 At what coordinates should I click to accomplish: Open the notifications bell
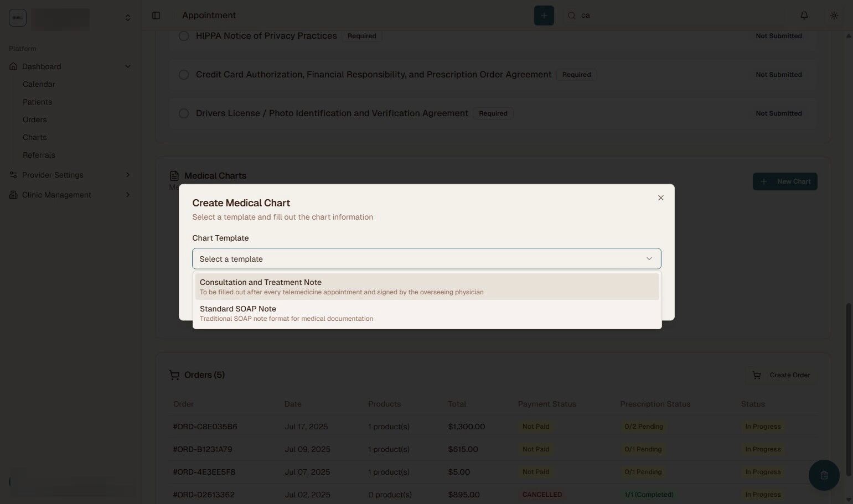[804, 15]
